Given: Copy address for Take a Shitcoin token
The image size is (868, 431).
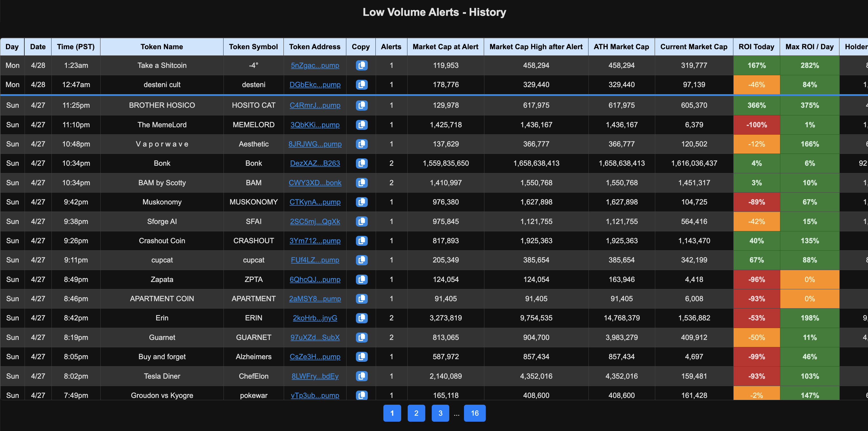Looking at the screenshot, I should (361, 65).
